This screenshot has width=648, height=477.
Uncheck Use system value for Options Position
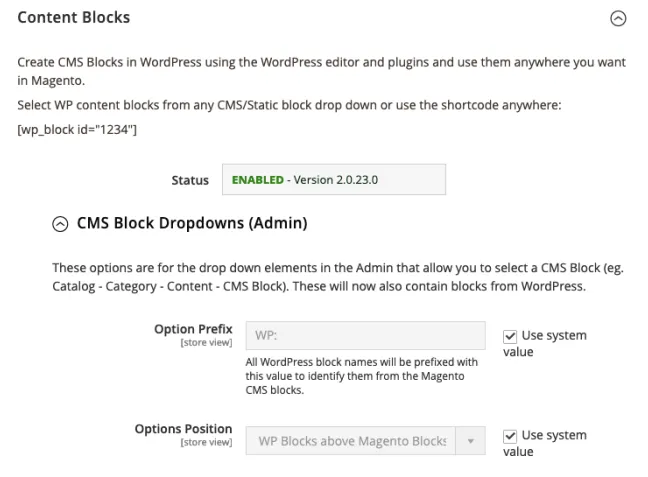pos(510,436)
